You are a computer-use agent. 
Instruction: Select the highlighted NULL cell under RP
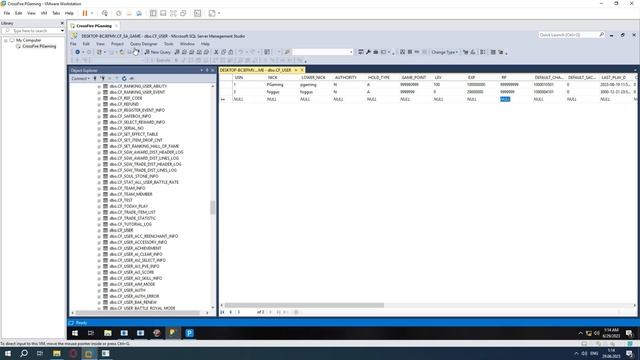click(505, 99)
